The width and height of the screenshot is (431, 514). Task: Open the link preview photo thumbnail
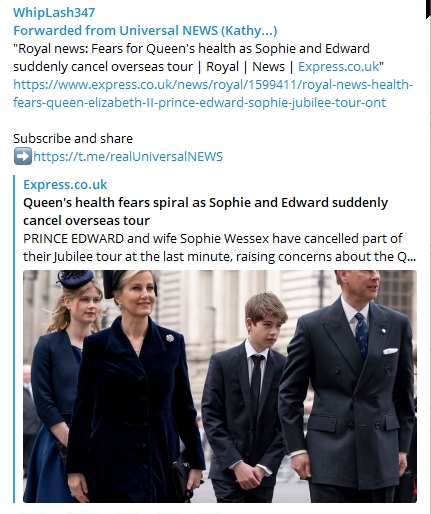pyautogui.click(x=220, y=386)
